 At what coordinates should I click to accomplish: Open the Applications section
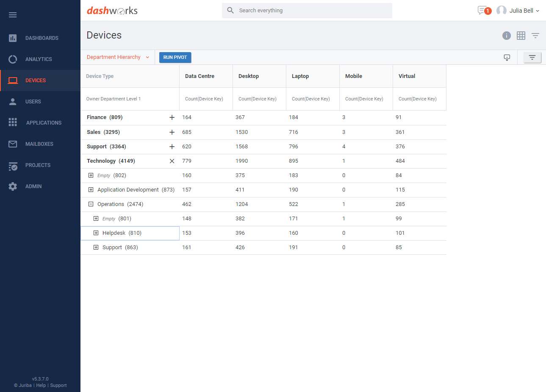tap(44, 123)
